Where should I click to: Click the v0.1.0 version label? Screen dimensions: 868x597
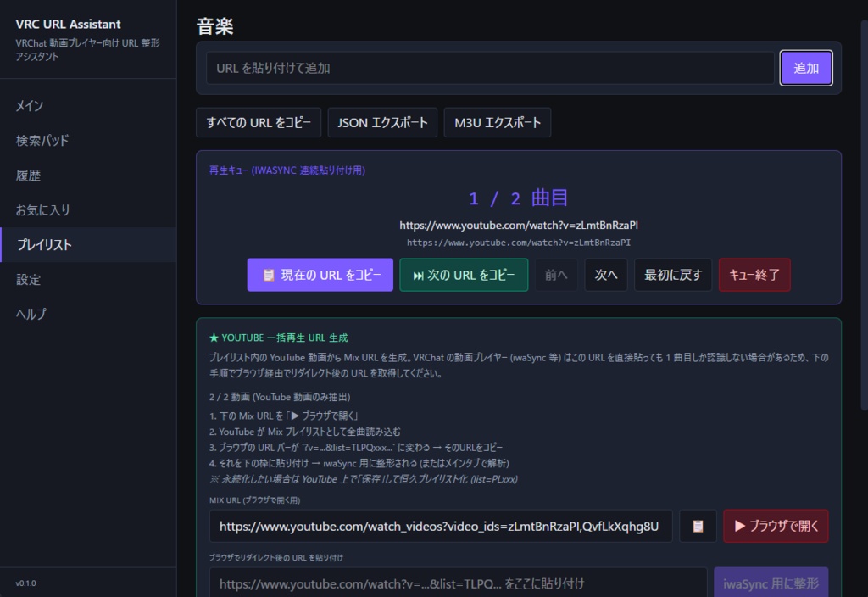[25, 583]
